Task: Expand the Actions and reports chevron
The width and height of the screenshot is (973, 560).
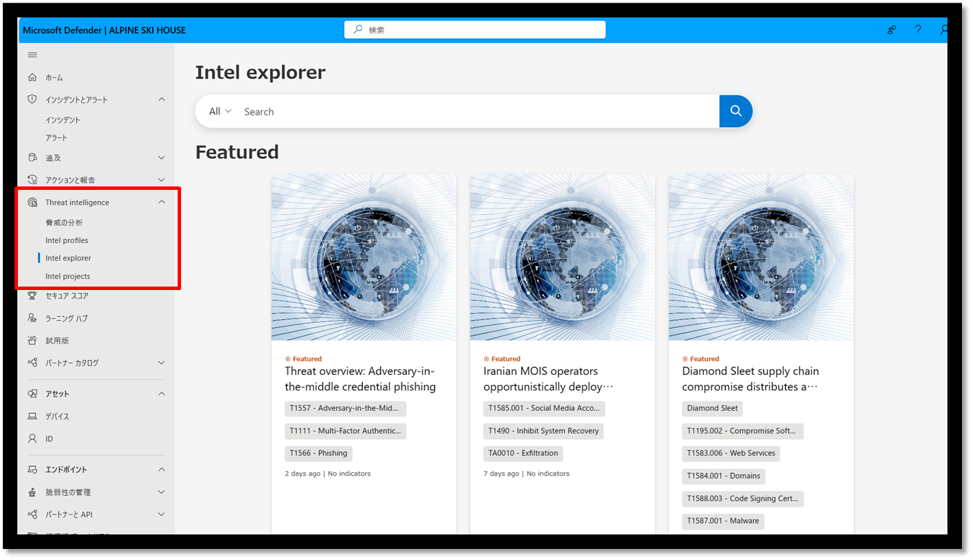Action: pos(162,180)
